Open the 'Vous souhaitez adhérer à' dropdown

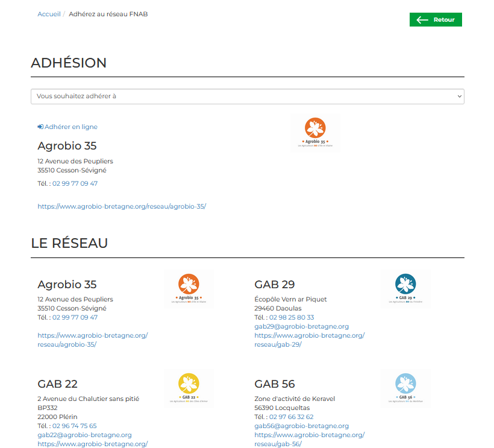click(248, 96)
